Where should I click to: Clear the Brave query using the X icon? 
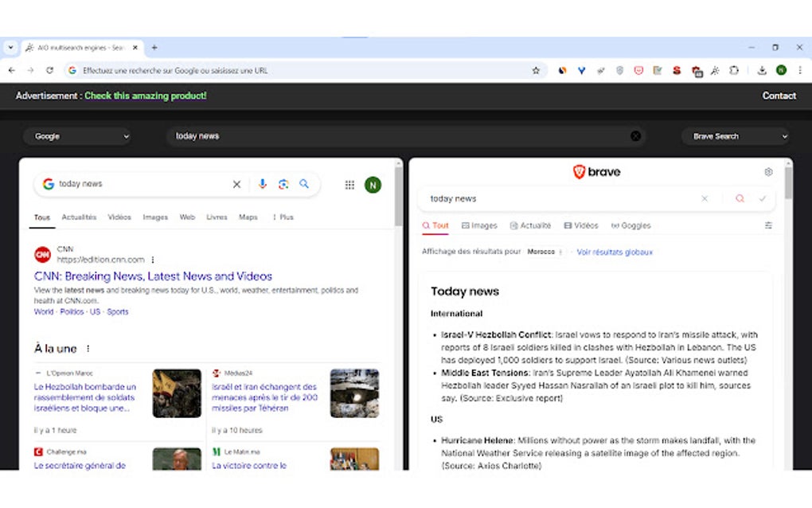[704, 198]
